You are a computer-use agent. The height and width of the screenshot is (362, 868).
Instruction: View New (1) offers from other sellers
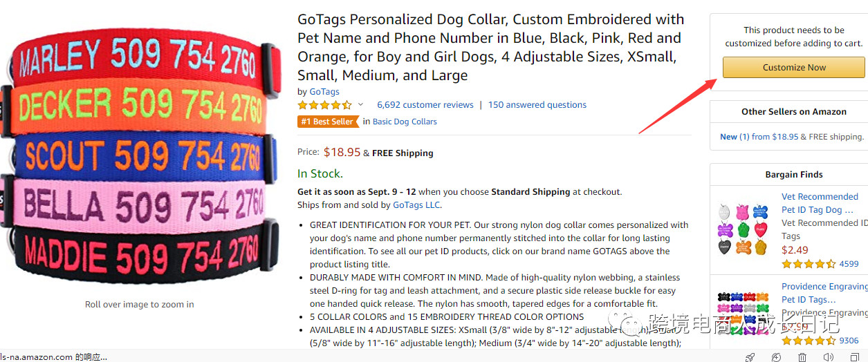coord(735,137)
